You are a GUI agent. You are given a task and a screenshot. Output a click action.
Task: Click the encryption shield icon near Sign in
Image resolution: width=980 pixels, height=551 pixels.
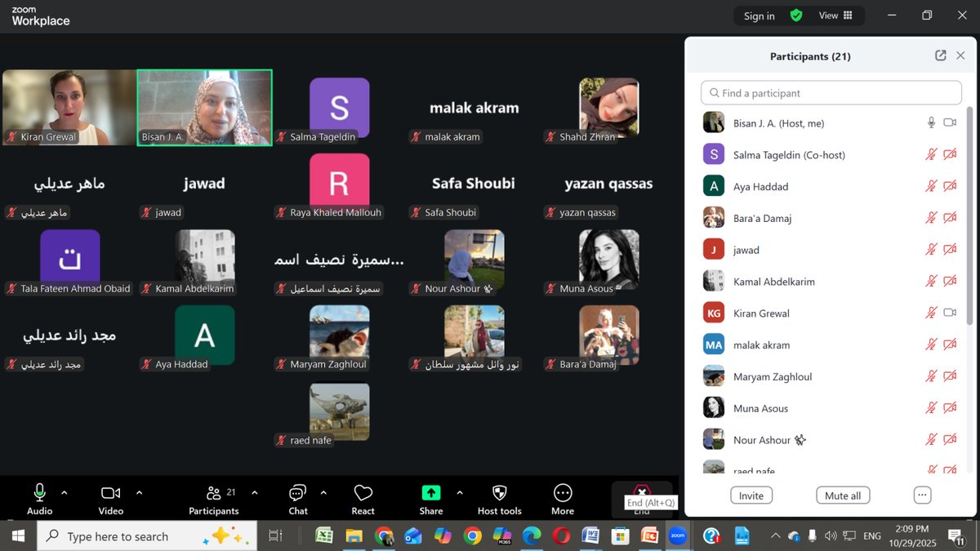(796, 16)
